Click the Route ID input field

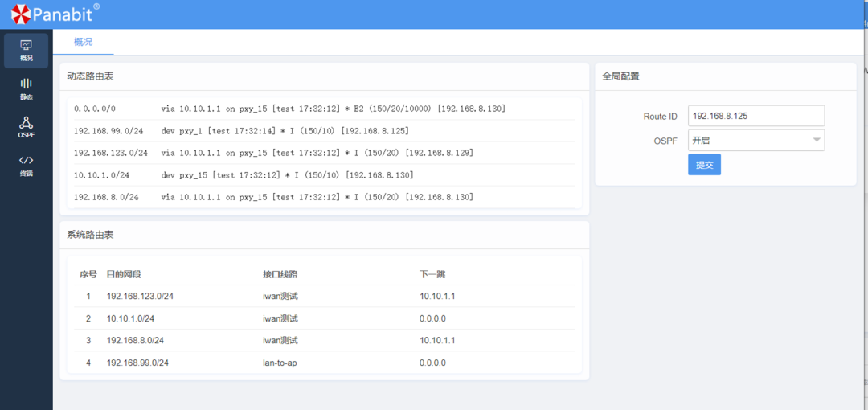tap(756, 116)
